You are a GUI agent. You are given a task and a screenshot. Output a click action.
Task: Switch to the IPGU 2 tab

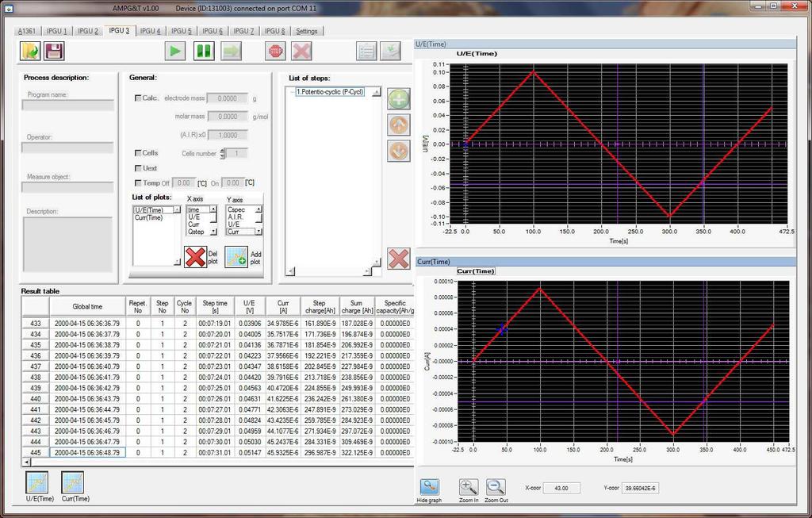point(88,31)
